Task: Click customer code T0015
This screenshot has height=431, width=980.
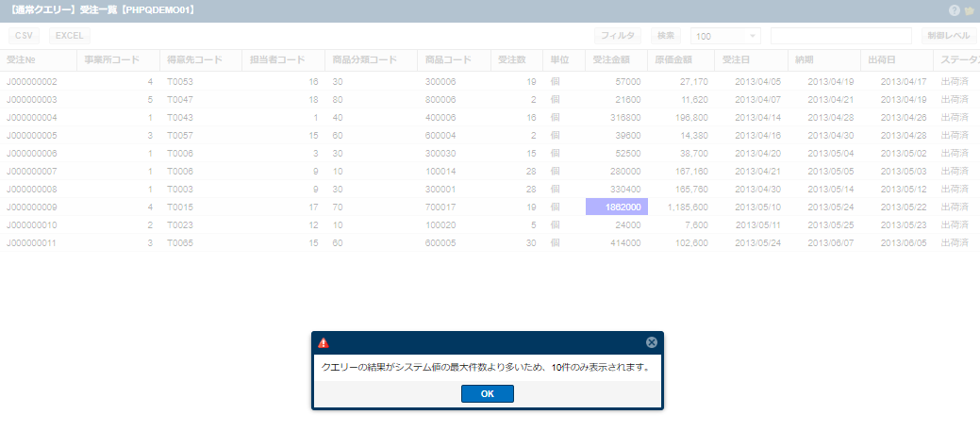Action: 180,207
